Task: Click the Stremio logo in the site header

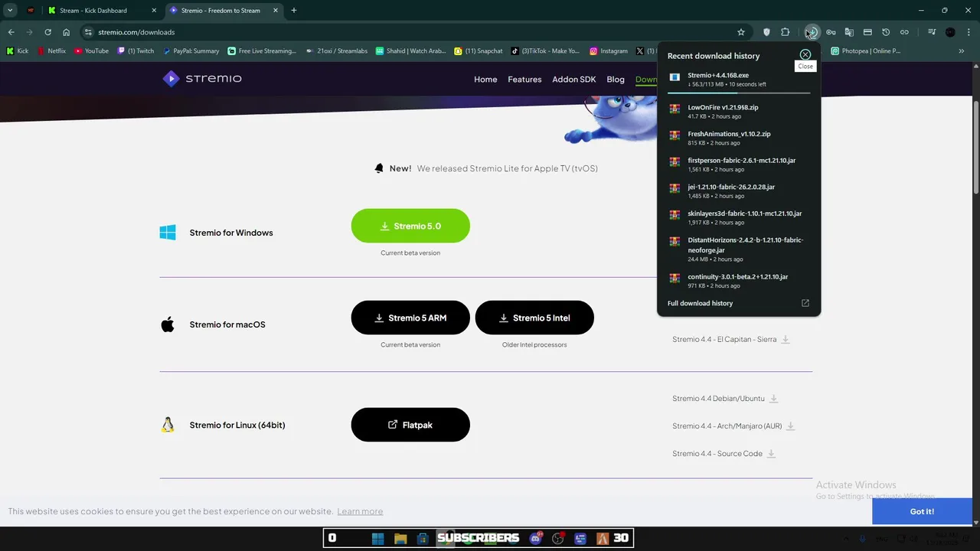Action: [x=202, y=78]
